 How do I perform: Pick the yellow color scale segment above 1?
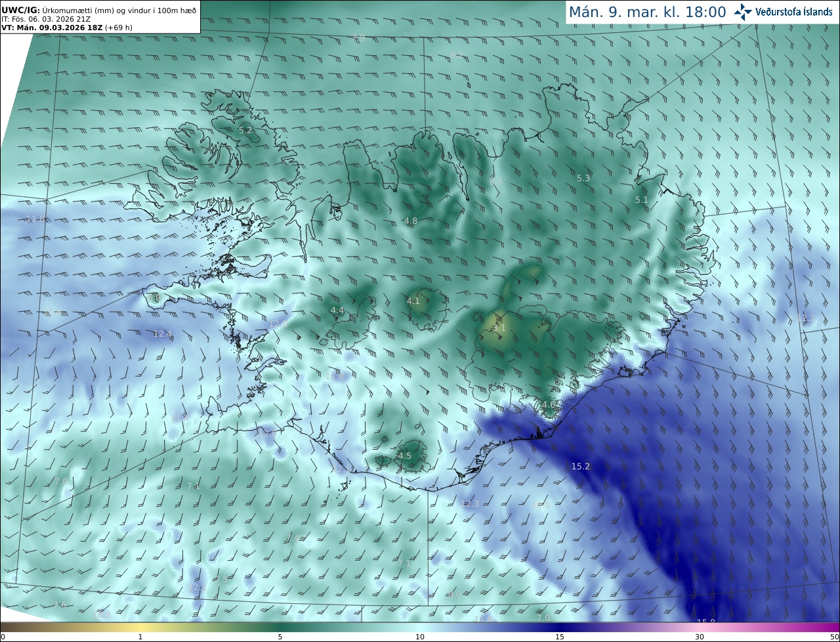click(140, 627)
